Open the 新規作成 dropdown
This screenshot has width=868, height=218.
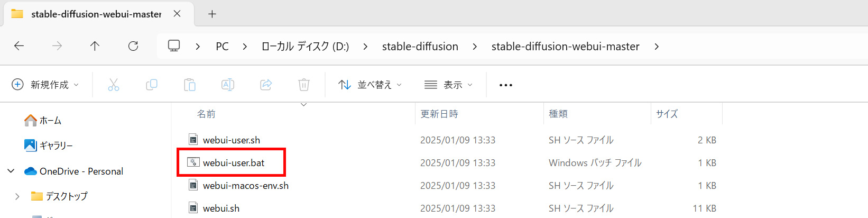tap(45, 85)
